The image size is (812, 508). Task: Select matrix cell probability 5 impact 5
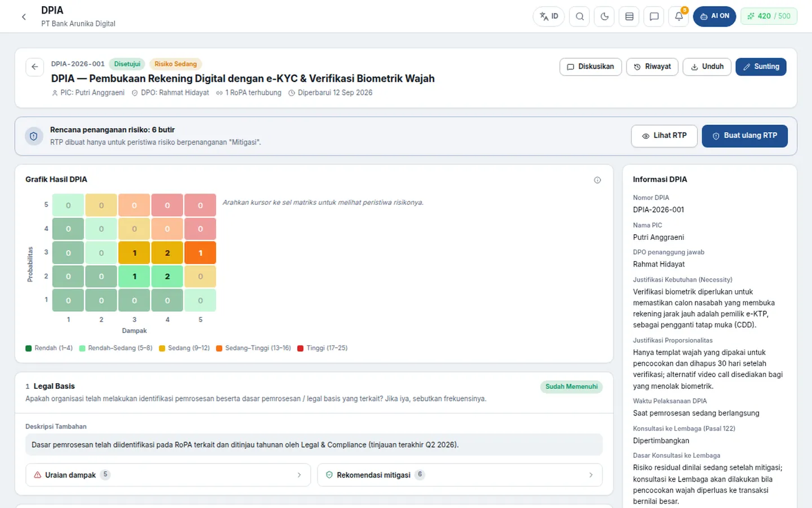pos(200,205)
